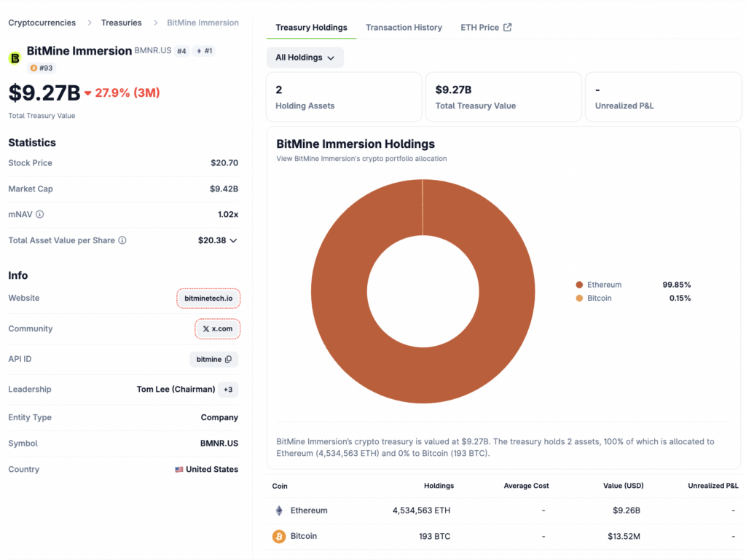The width and height of the screenshot is (746, 560).
Task: Switch to Treasury Holdings tab
Action: click(311, 28)
